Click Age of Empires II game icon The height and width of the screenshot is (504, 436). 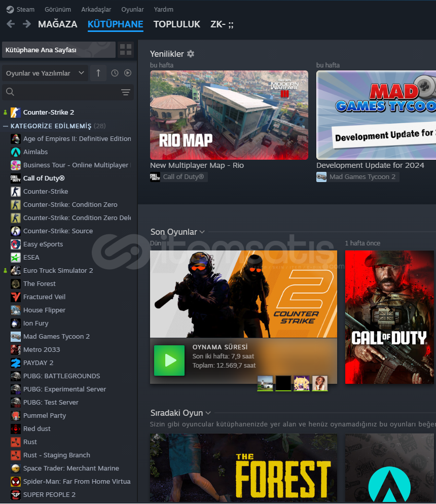coord(16,139)
